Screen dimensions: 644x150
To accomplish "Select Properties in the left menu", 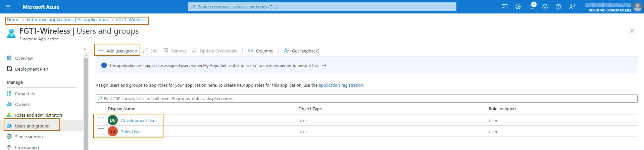I will coord(25,93).
